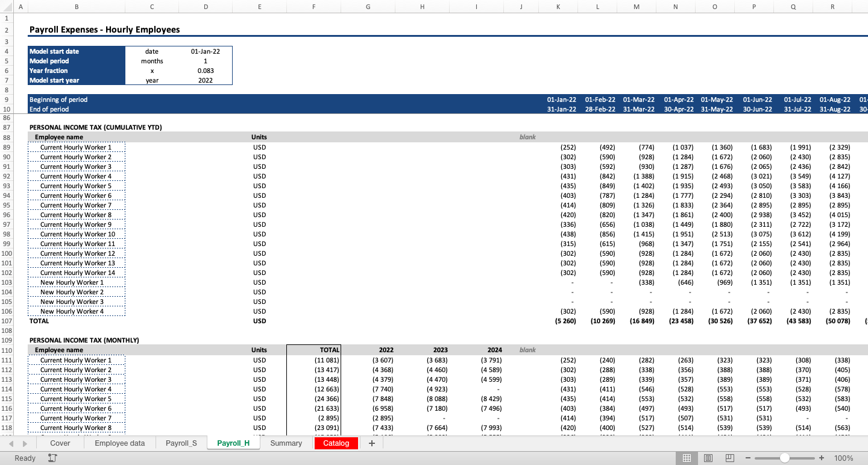This screenshot has width=868, height=465.
Task: Select column K header
Action: click(x=558, y=7)
